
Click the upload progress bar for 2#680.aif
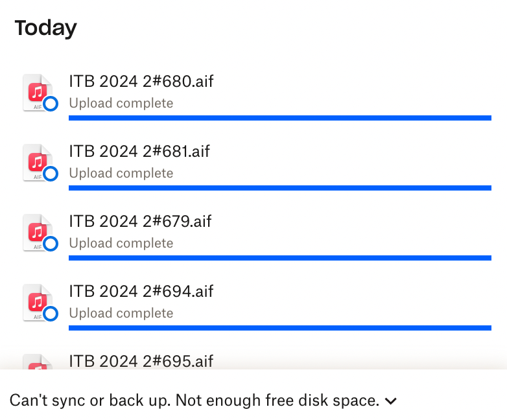[279, 117]
